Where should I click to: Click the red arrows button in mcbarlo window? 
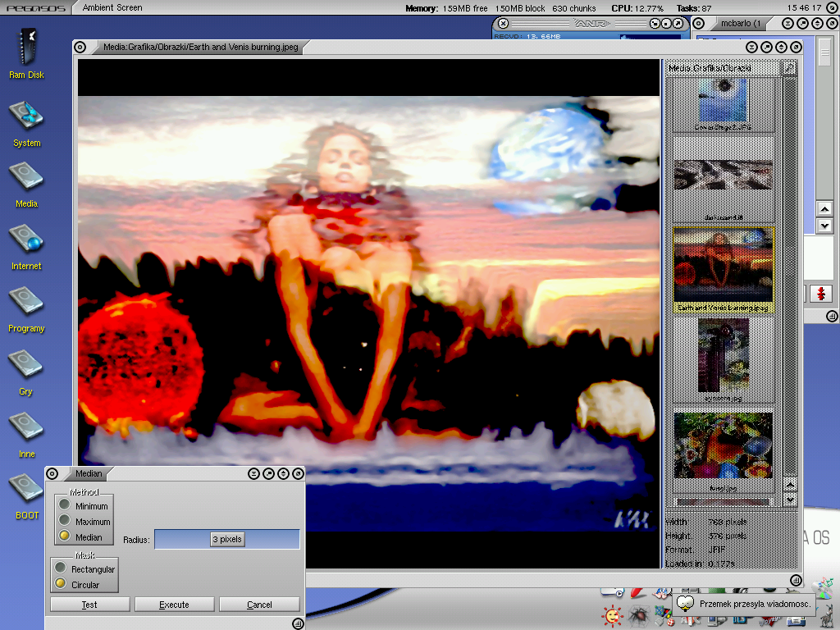coord(820,294)
